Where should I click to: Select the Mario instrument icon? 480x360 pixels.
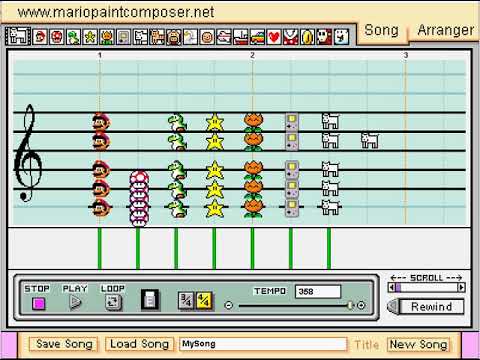(x=40, y=37)
